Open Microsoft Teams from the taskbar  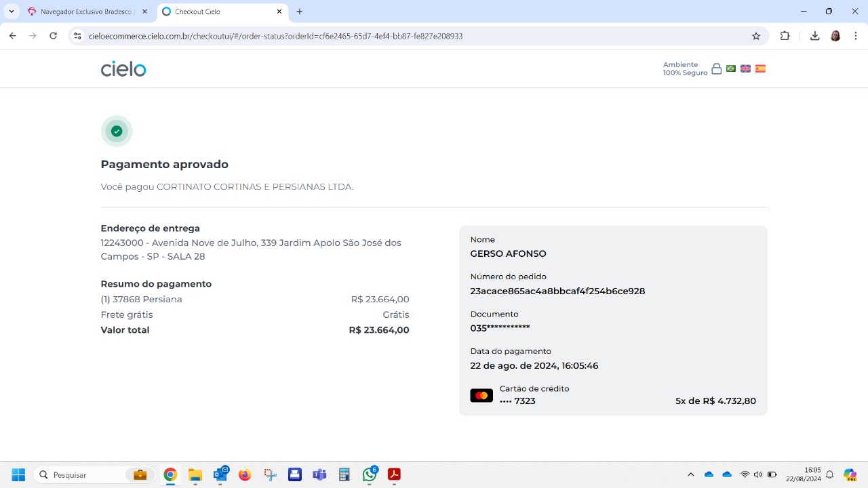pos(319,475)
